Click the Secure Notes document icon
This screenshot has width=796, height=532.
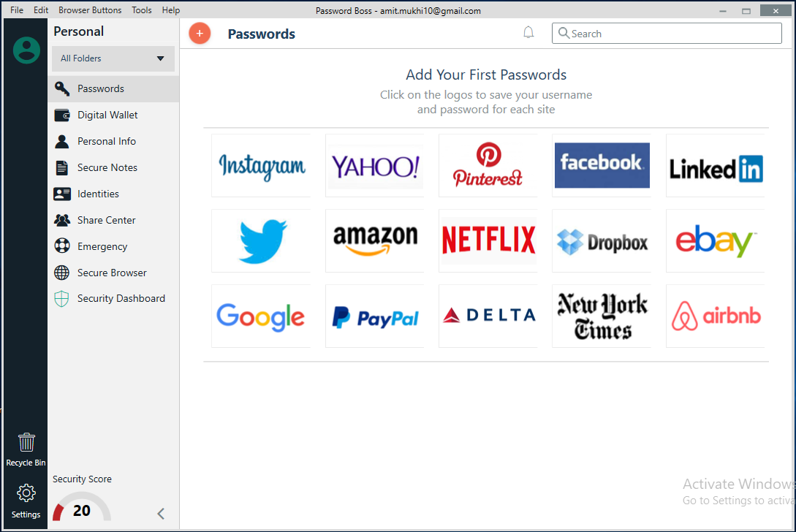tap(62, 167)
